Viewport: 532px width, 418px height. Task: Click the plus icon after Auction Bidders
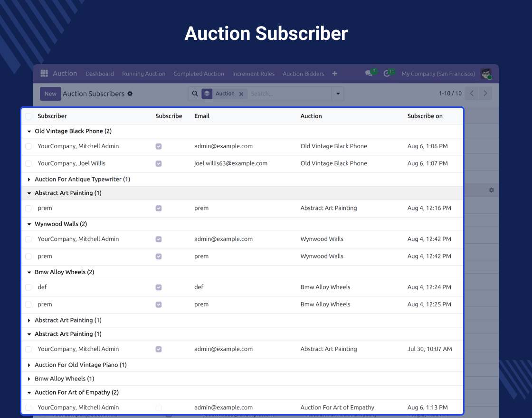coord(334,74)
